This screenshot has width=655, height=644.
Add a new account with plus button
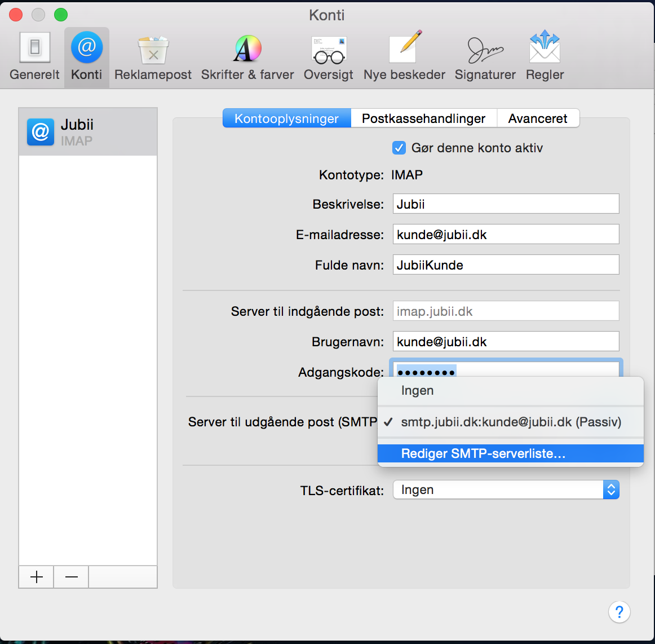point(36,577)
